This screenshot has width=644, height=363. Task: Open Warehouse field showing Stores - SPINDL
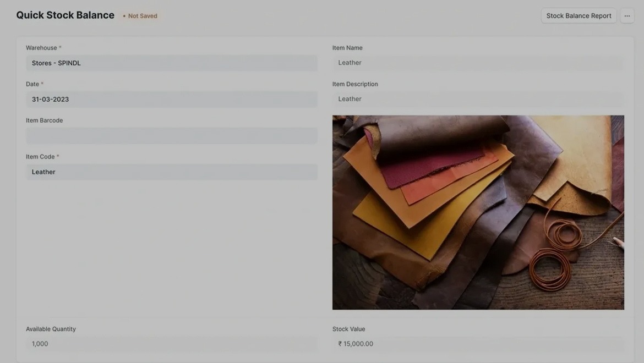pos(171,63)
